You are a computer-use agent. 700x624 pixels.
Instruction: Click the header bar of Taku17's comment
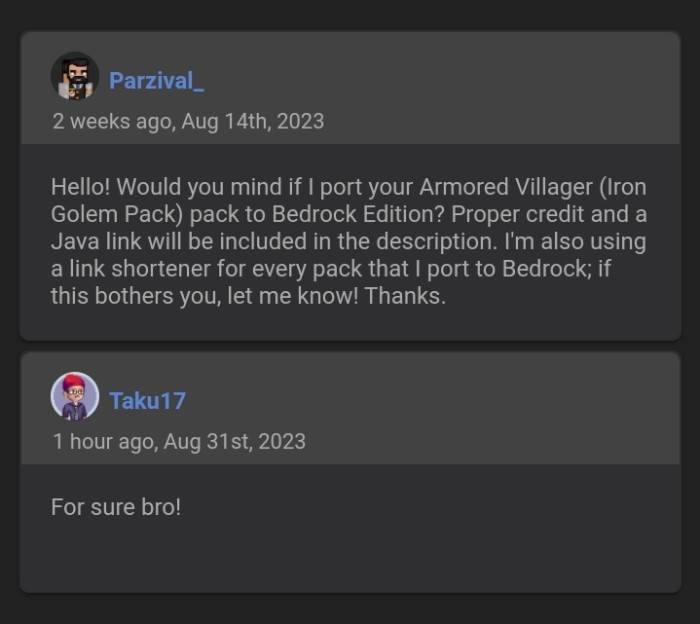350,408
